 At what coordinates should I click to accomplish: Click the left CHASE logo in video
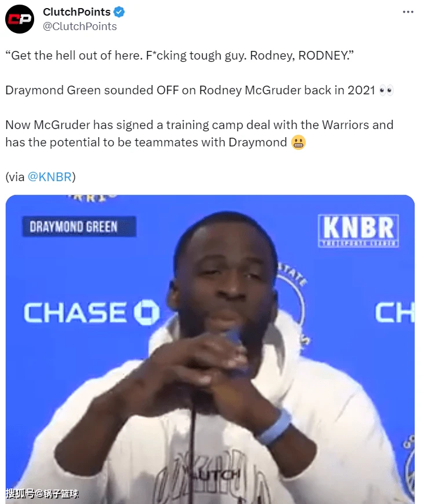point(91,312)
